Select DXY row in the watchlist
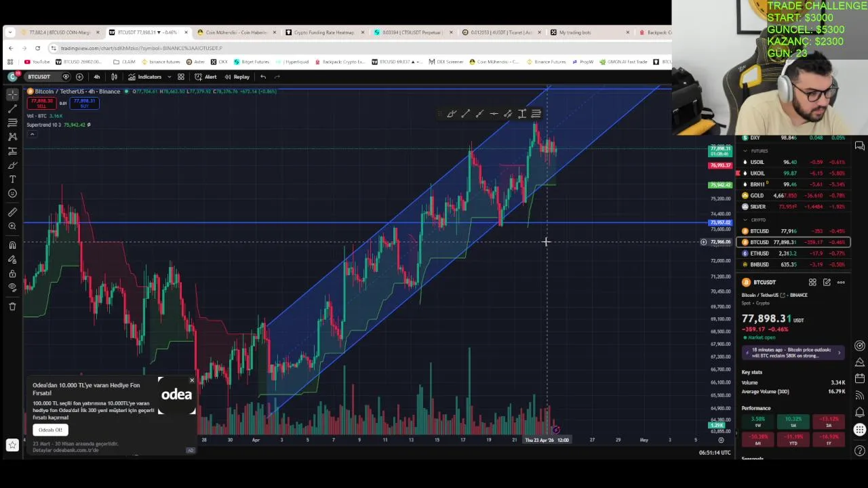Viewport: 868px width, 488px height. click(x=794, y=138)
